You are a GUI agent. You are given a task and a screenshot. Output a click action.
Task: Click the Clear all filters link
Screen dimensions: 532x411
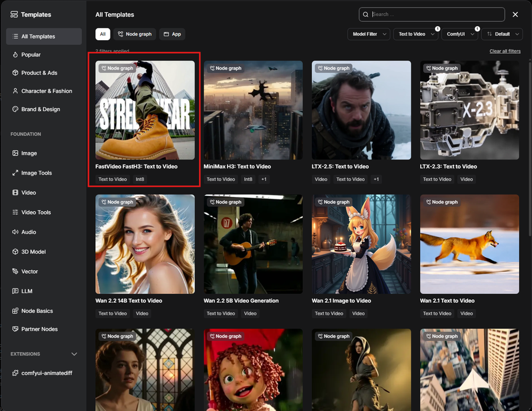[505, 51]
